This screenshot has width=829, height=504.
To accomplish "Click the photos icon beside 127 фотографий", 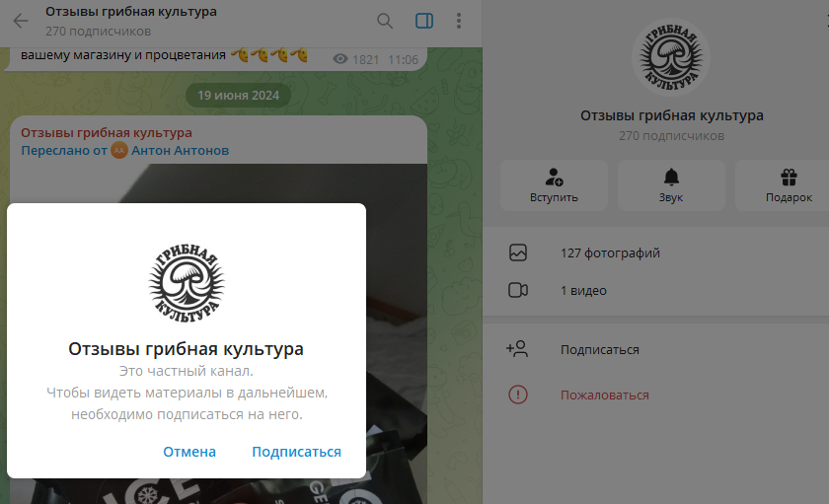I will tap(518, 252).
